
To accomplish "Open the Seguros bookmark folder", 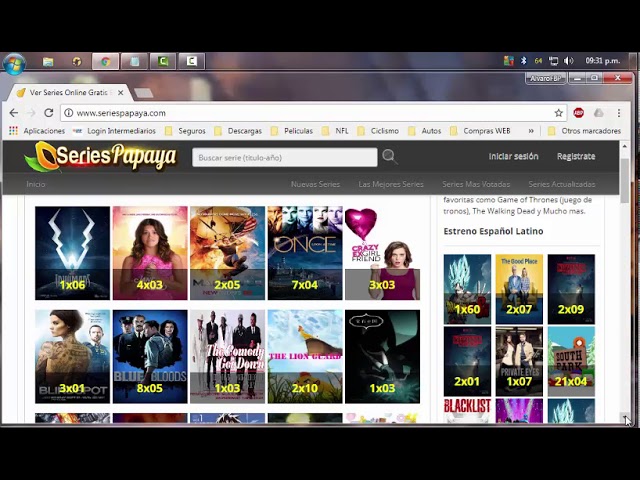I will (x=185, y=131).
